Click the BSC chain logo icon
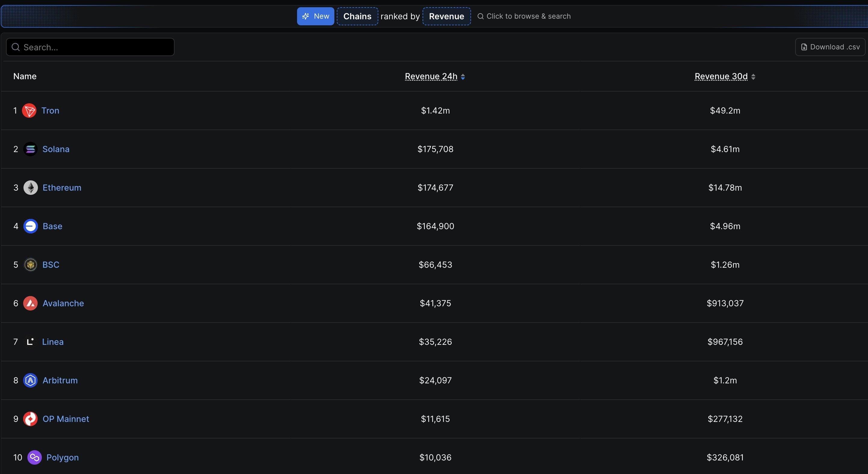868x474 pixels. (x=30, y=265)
